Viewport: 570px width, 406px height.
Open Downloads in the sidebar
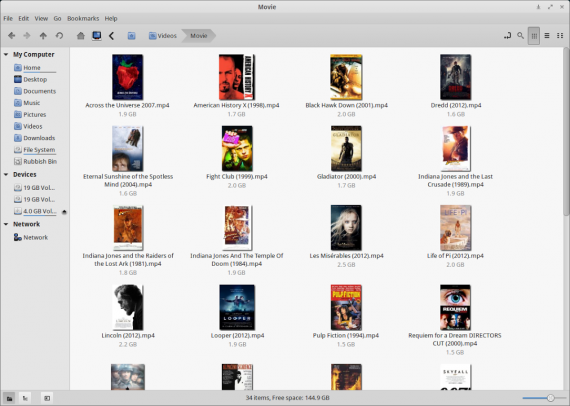[35, 138]
